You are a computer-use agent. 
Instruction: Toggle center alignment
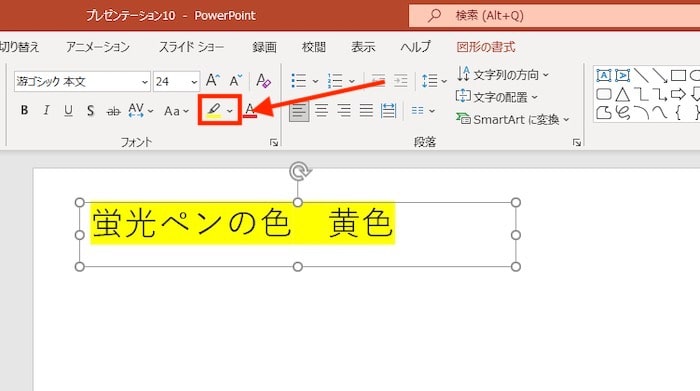pos(321,110)
